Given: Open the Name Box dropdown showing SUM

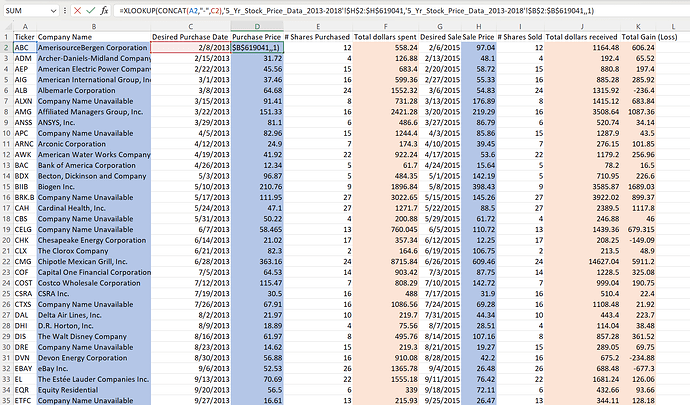Looking at the screenshot, I should 53,11.
